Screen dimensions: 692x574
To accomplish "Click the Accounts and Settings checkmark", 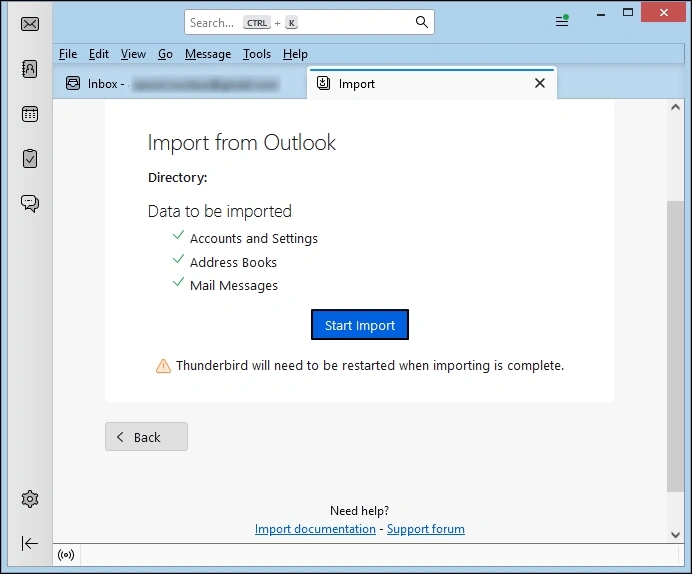I will pyautogui.click(x=178, y=235).
